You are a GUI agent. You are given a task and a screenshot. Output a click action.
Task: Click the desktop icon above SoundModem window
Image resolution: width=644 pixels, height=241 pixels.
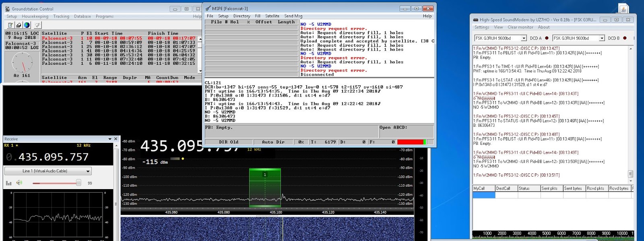tap(623, 9)
